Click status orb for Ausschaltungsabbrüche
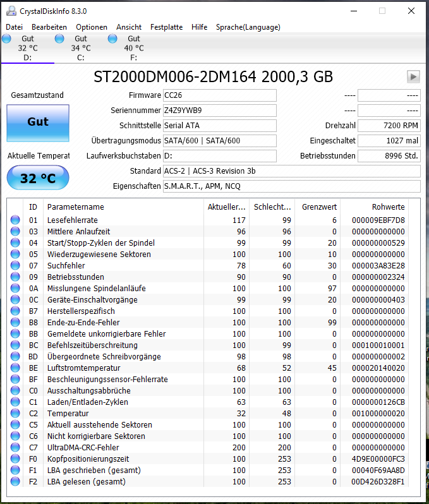The image size is (429, 504). (15, 390)
